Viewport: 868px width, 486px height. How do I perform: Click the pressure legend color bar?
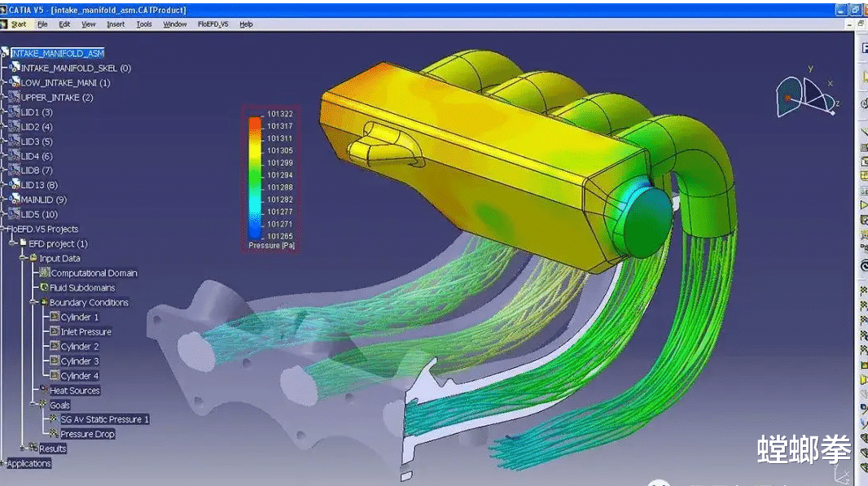[x=255, y=177]
